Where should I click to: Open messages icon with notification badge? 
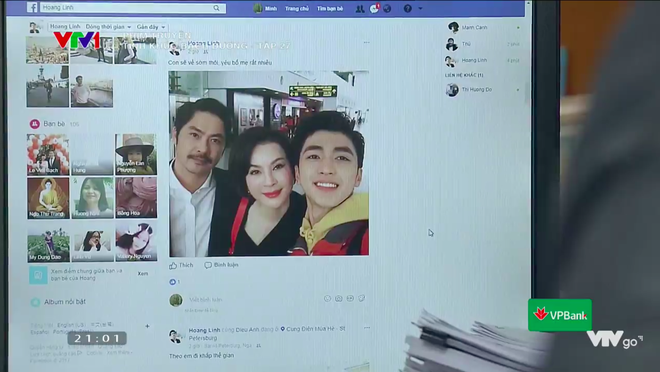374,8
